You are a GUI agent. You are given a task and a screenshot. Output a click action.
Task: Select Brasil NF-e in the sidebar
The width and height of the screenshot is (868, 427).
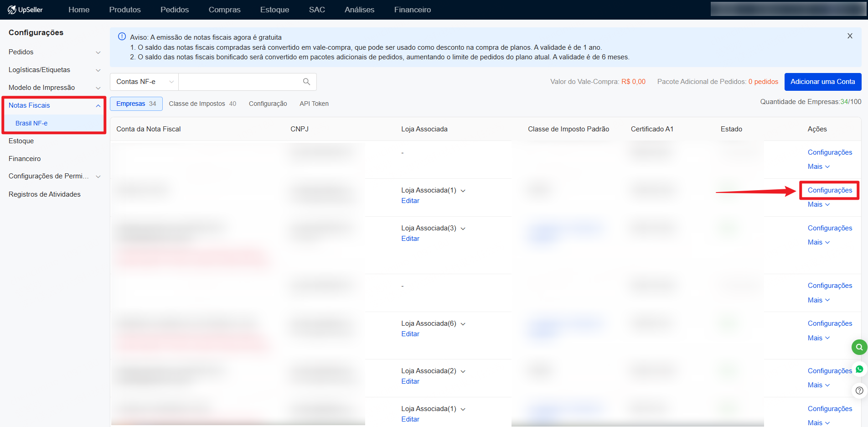click(x=31, y=123)
